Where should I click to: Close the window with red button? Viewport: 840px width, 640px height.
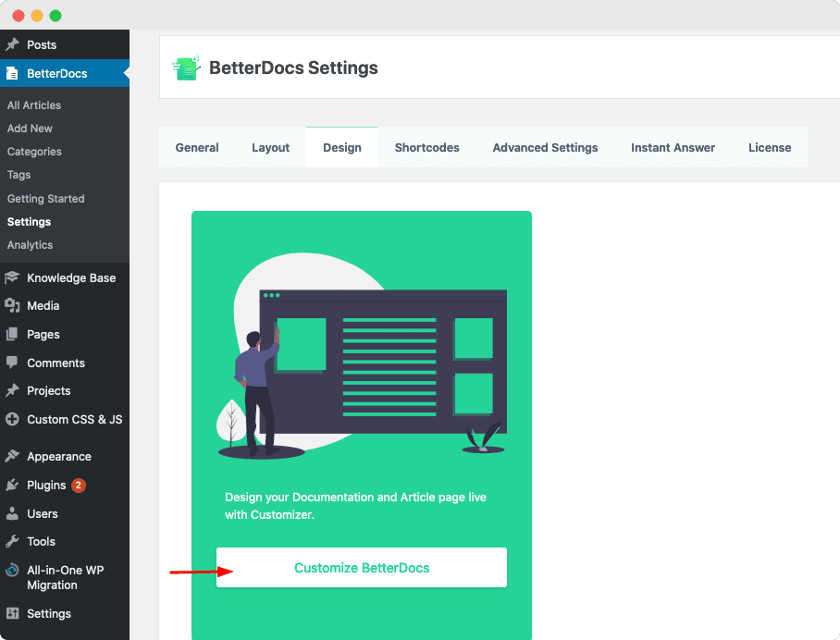click(19, 16)
